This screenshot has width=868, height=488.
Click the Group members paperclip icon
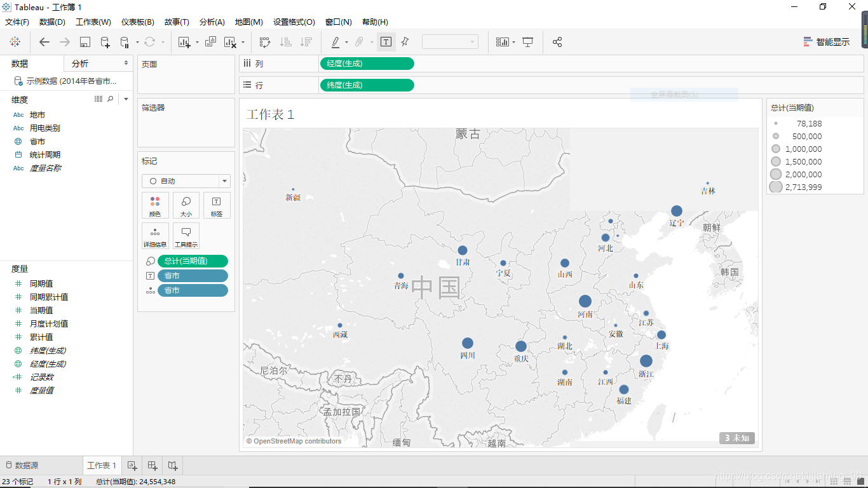point(359,42)
